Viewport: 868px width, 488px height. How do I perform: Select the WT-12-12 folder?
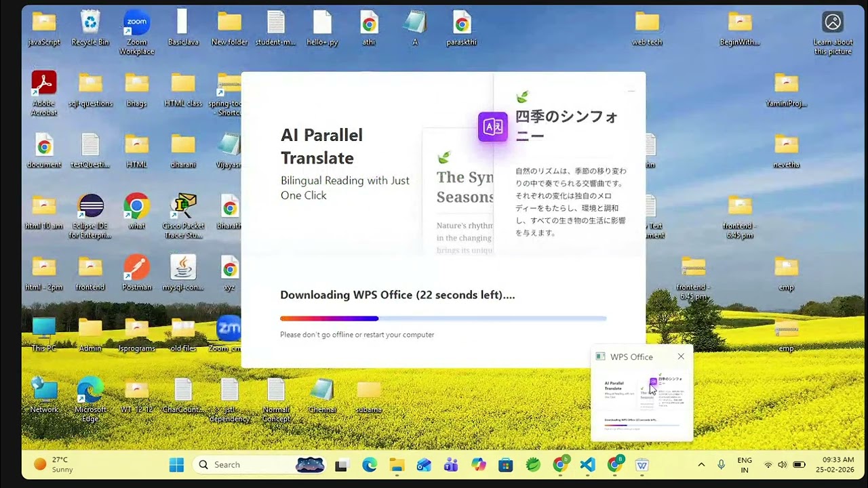[136, 395]
